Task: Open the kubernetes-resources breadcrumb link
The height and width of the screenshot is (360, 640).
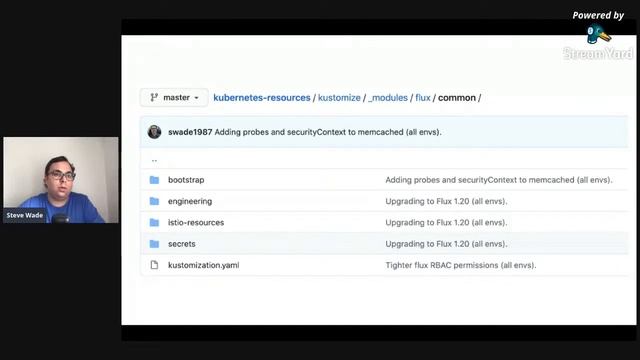Action: click(x=262, y=98)
